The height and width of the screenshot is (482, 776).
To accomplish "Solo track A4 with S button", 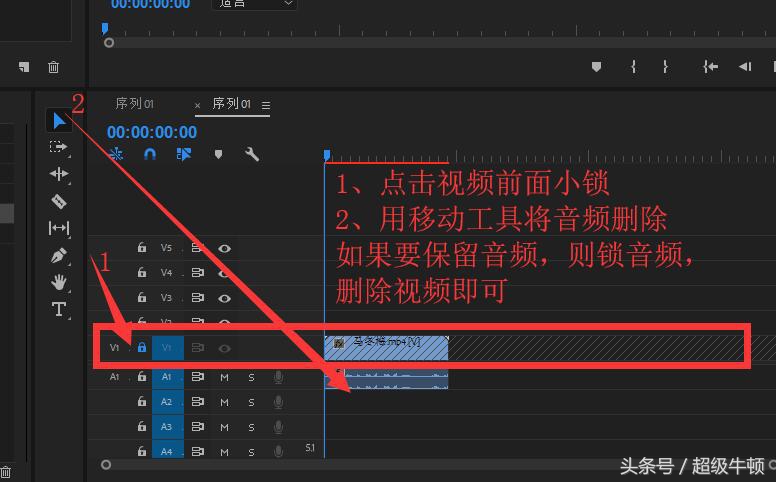I will tap(251, 452).
